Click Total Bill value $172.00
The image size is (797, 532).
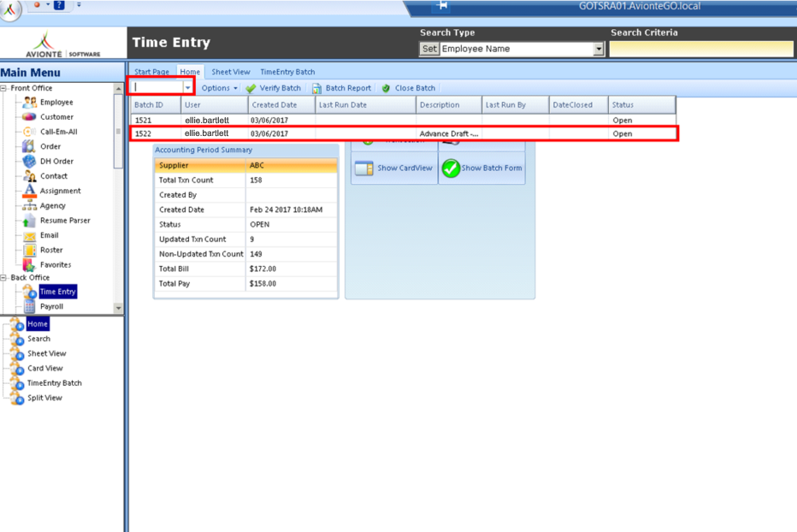(x=263, y=269)
